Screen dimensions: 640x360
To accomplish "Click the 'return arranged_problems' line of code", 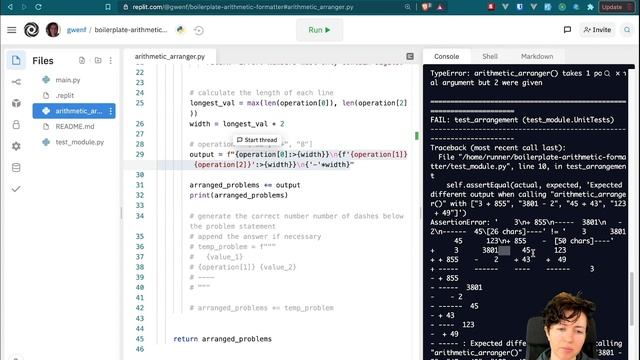I will (x=222, y=339).
